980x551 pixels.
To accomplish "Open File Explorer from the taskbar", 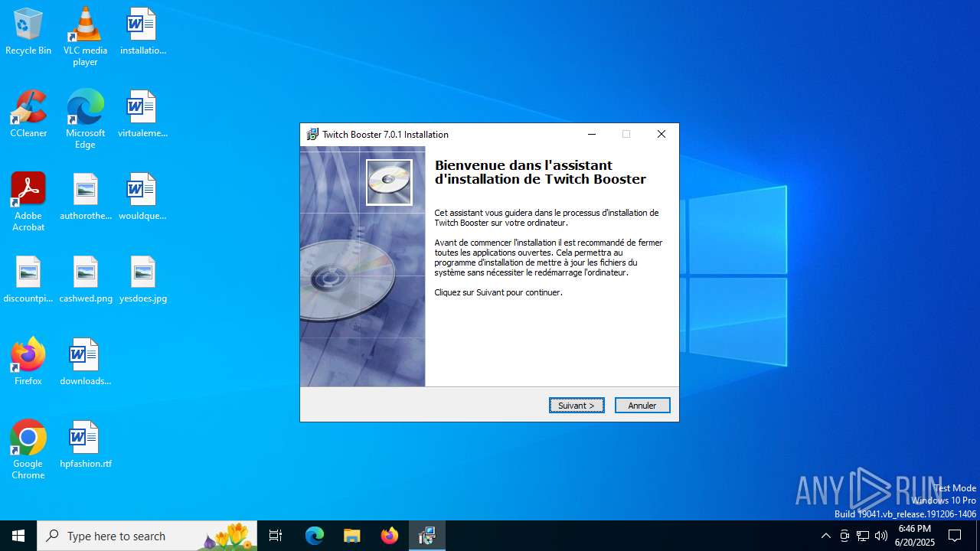I will [352, 536].
